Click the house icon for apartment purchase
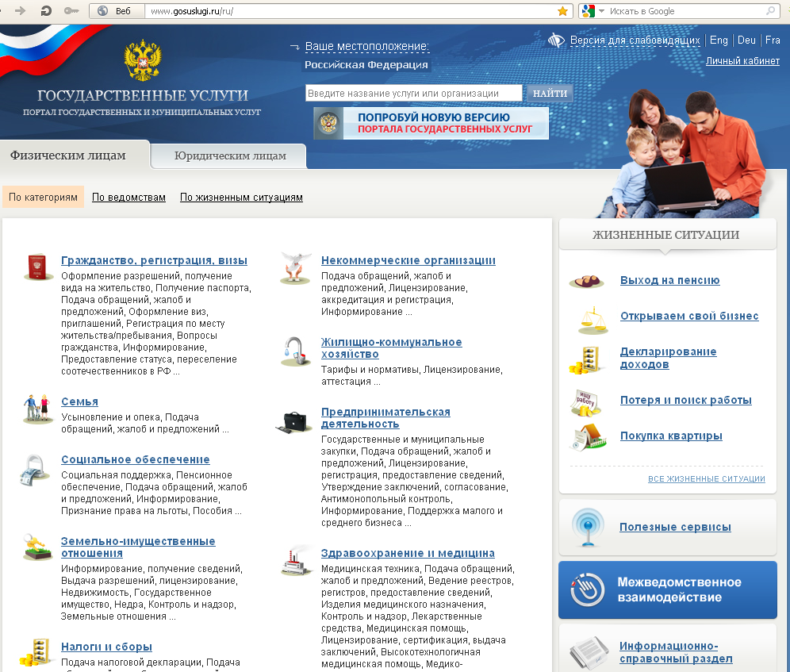This screenshot has height=672, width=790. point(589,436)
